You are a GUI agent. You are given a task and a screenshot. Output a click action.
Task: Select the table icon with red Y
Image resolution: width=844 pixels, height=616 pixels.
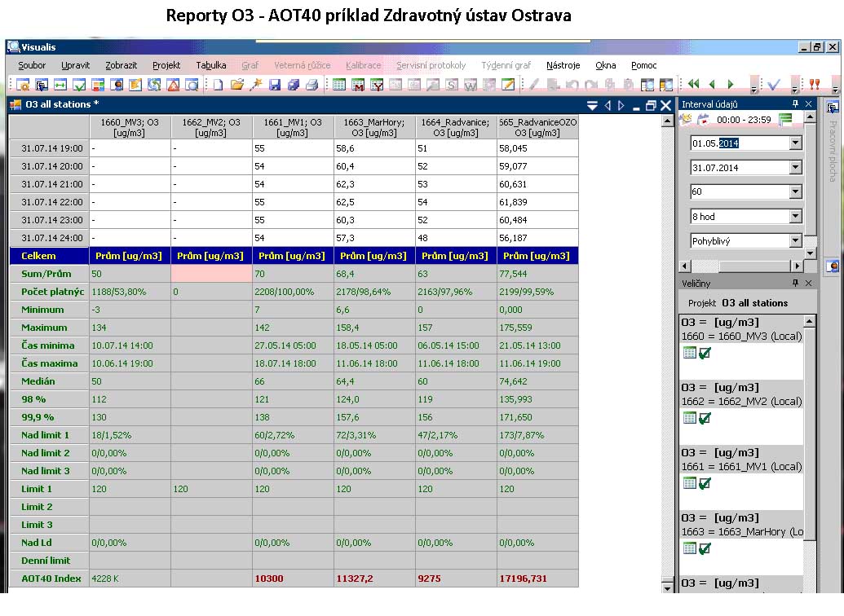coord(377,85)
